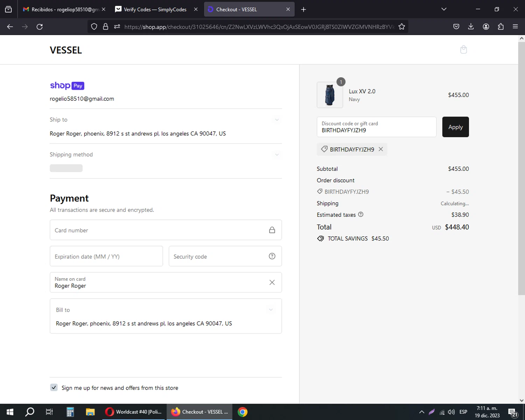The height and width of the screenshot is (420, 525).
Task: Open a new browser tab
Action: (303, 9)
